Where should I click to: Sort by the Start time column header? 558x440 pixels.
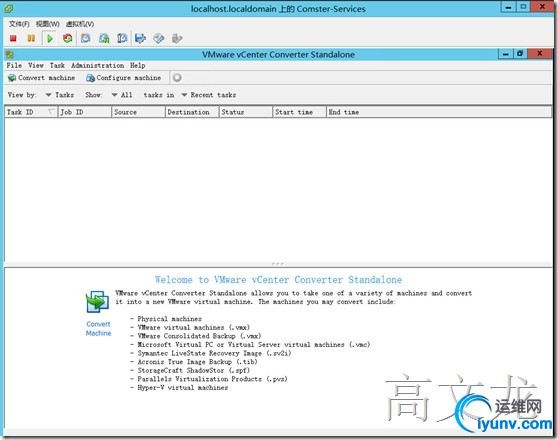click(x=300, y=112)
